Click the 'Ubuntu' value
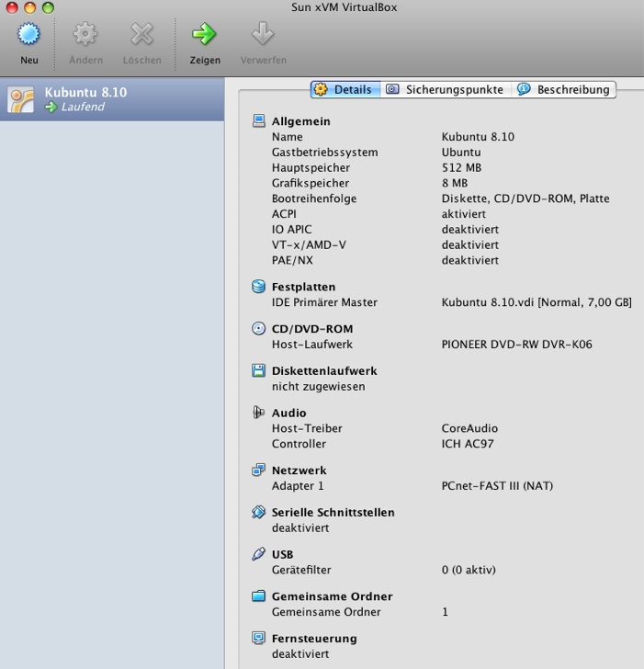 461,153
